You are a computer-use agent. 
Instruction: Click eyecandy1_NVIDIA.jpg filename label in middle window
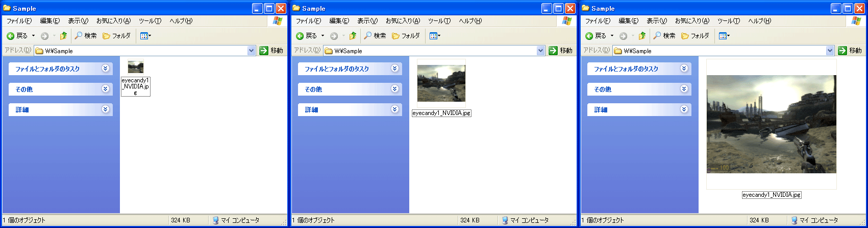click(441, 113)
